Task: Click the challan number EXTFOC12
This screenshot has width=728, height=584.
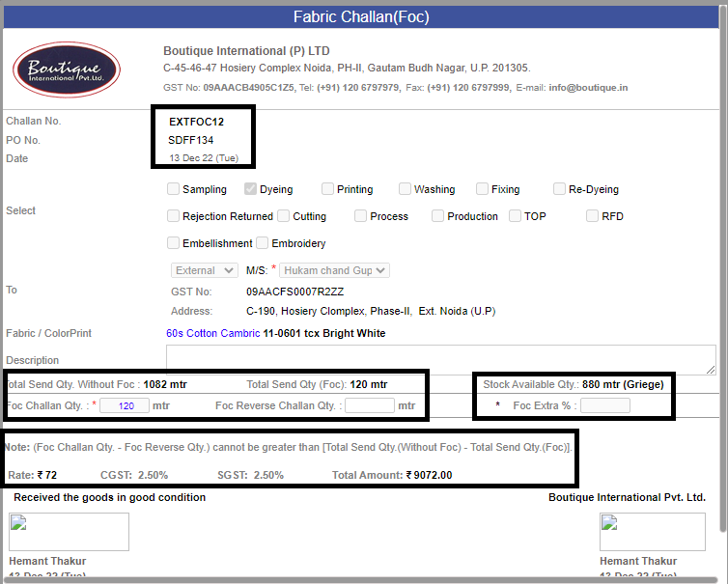Action: (x=196, y=122)
